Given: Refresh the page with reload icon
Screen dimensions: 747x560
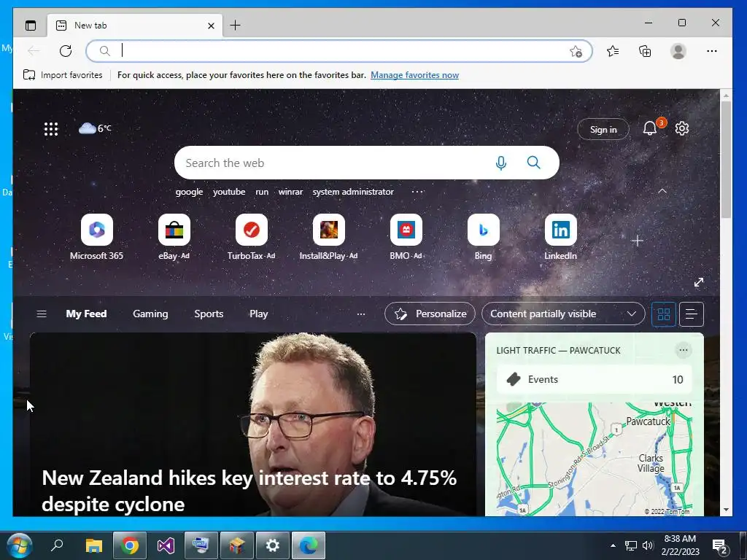Looking at the screenshot, I should (66, 51).
